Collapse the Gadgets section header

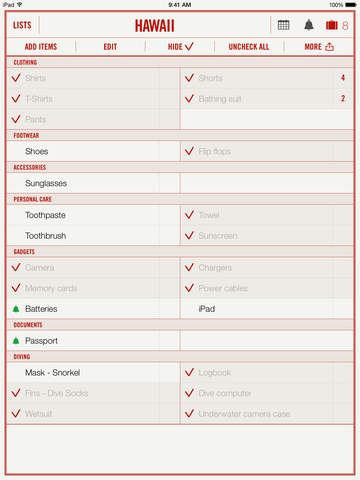pos(180,252)
